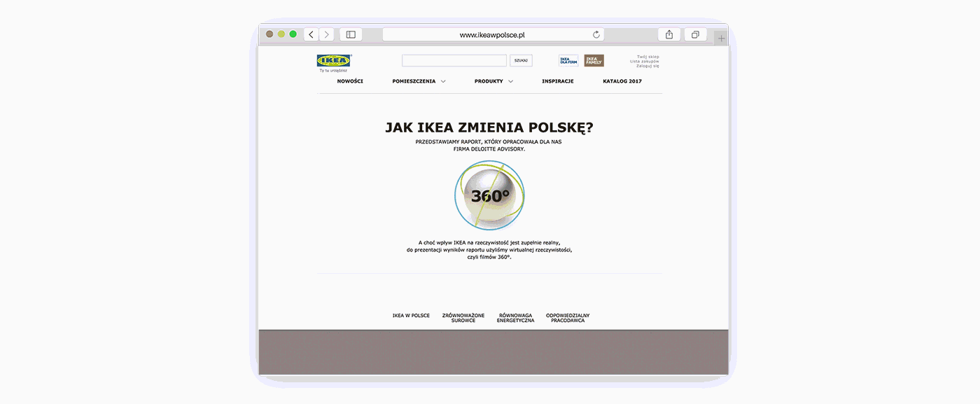Close the window with red button
Viewport: 980px width, 404px height.
pyautogui.click(x=269, y=34)
